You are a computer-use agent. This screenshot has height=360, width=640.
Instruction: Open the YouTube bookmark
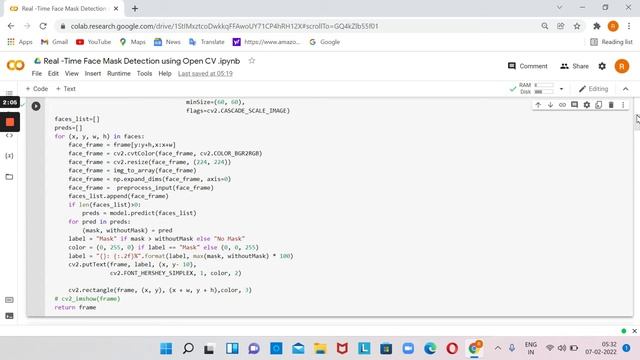coord(93,42)
